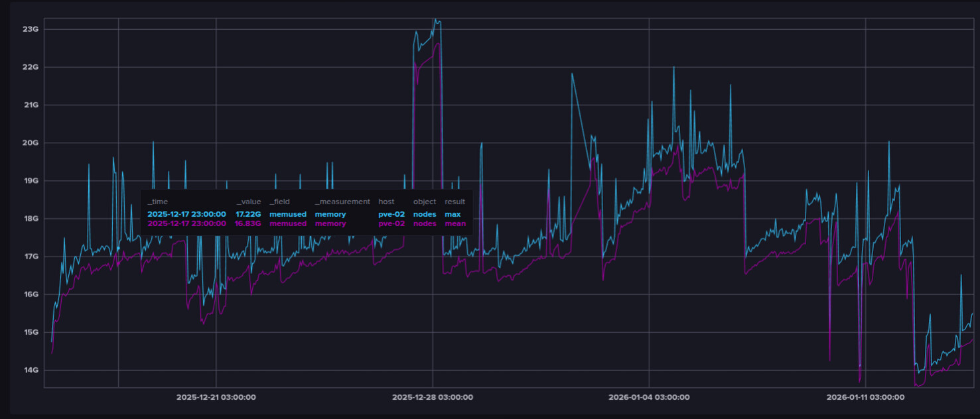The height and width of the screenshot is (419, 980).
Task: Click the 17.22G value in the tooltip
Action: coord(248,214)
